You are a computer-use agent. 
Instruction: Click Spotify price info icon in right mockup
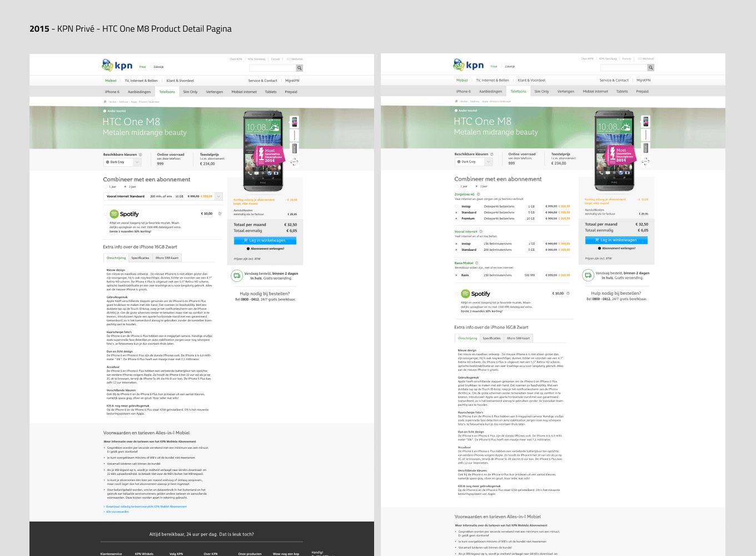tap(568, 293)
